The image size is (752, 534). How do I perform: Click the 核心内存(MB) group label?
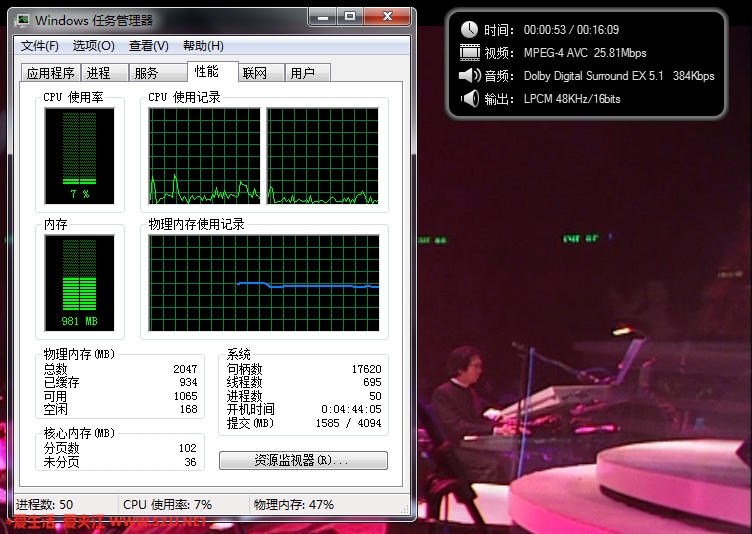[x=79, y=434]
